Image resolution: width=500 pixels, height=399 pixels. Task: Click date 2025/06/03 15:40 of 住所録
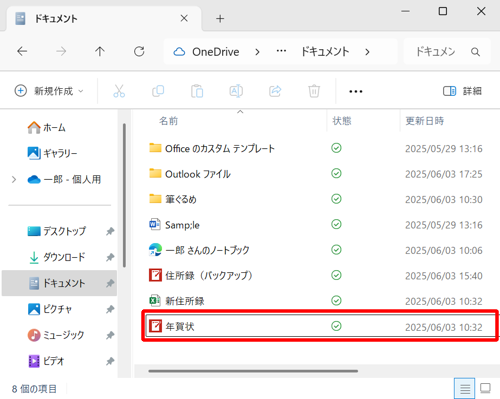tap(444, 276)
